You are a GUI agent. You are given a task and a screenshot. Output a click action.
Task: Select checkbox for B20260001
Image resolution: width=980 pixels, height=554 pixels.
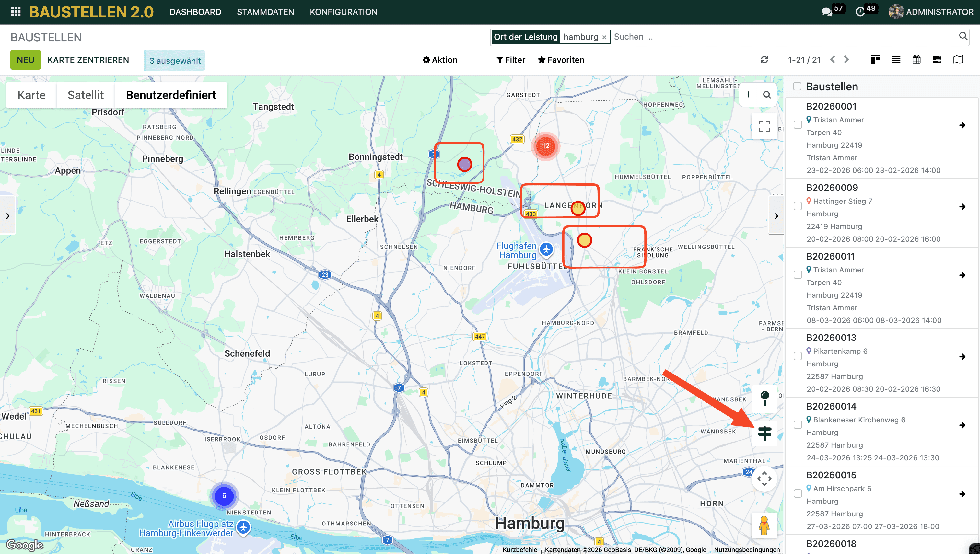(x=798, y=125)
